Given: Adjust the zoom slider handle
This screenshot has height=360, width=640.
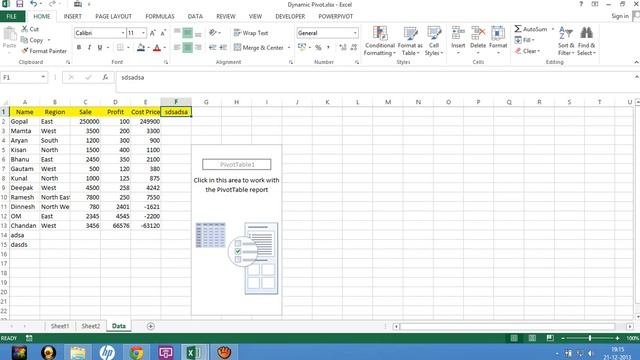Looking at the screenshot, I should click(589, 338).
